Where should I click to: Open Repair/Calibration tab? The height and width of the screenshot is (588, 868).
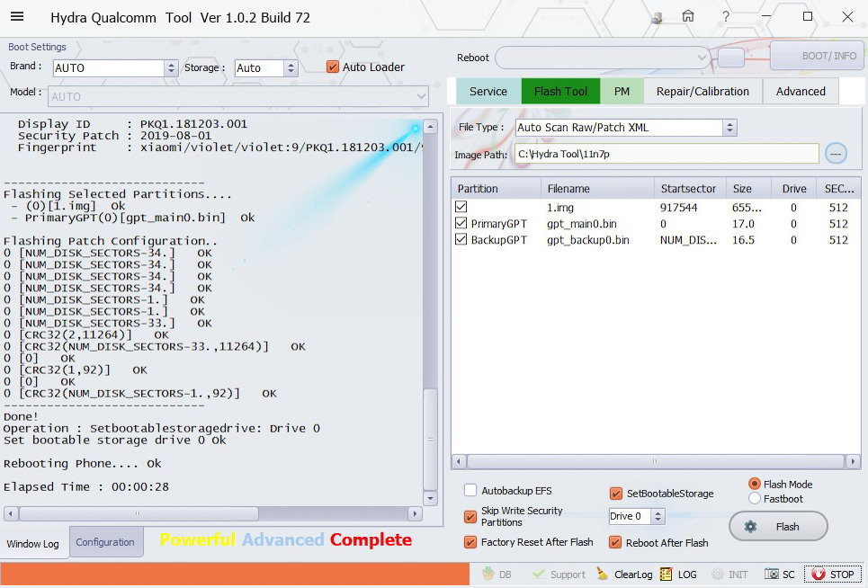702,92
